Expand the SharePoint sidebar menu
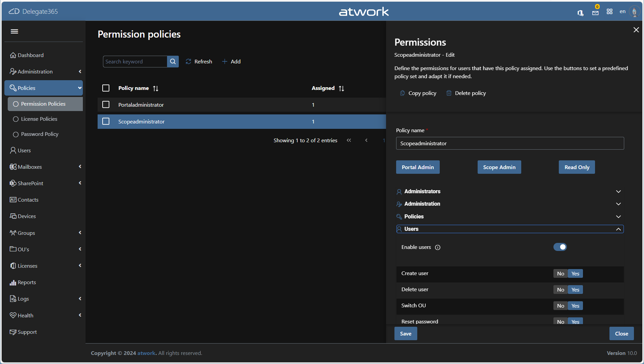The image size is (644, 364). (44, 183)
